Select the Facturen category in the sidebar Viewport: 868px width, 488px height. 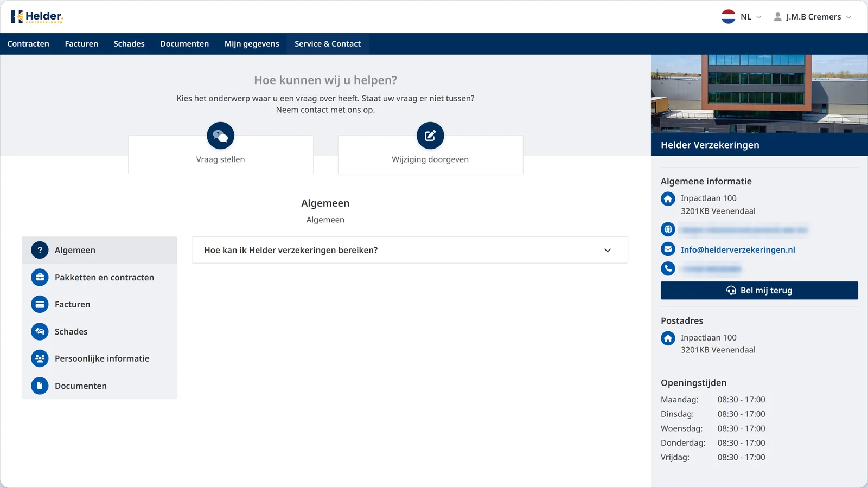click(x=99, y=304)
